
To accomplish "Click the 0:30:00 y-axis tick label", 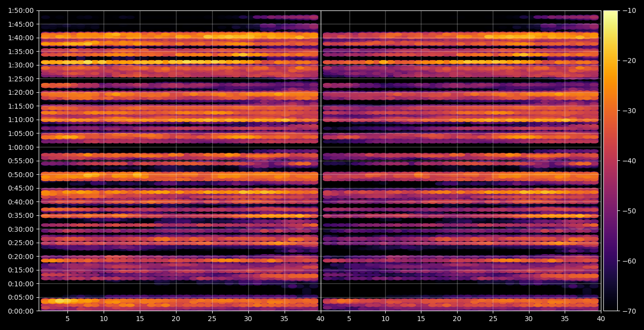I will (x=21, y=229).
